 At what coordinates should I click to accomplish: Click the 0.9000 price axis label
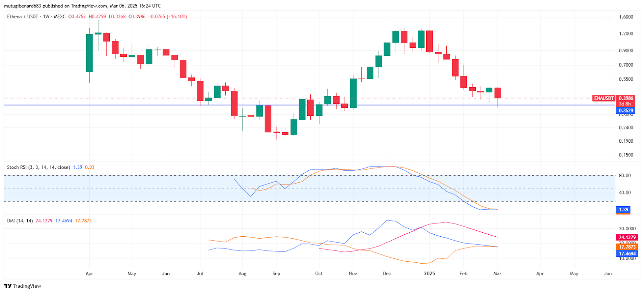click(x=626, y=51)
